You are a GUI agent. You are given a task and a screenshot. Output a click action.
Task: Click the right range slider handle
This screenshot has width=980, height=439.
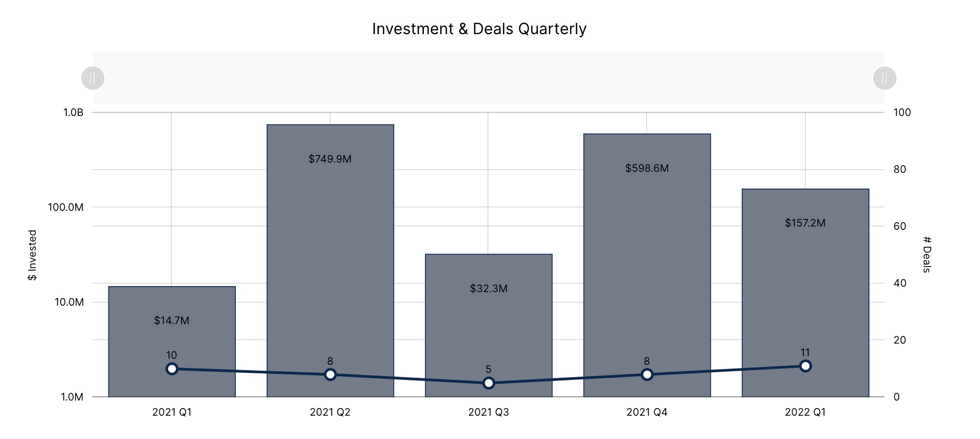tap(885, 78)
